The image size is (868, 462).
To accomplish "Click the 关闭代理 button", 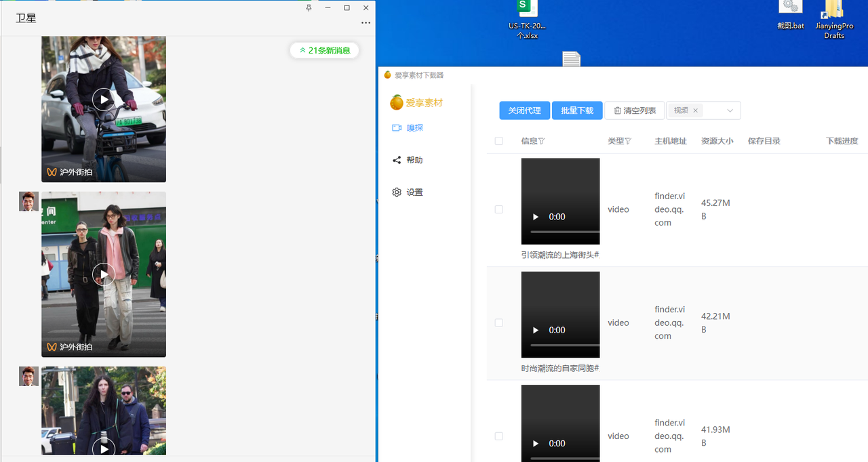I will 525,110.
